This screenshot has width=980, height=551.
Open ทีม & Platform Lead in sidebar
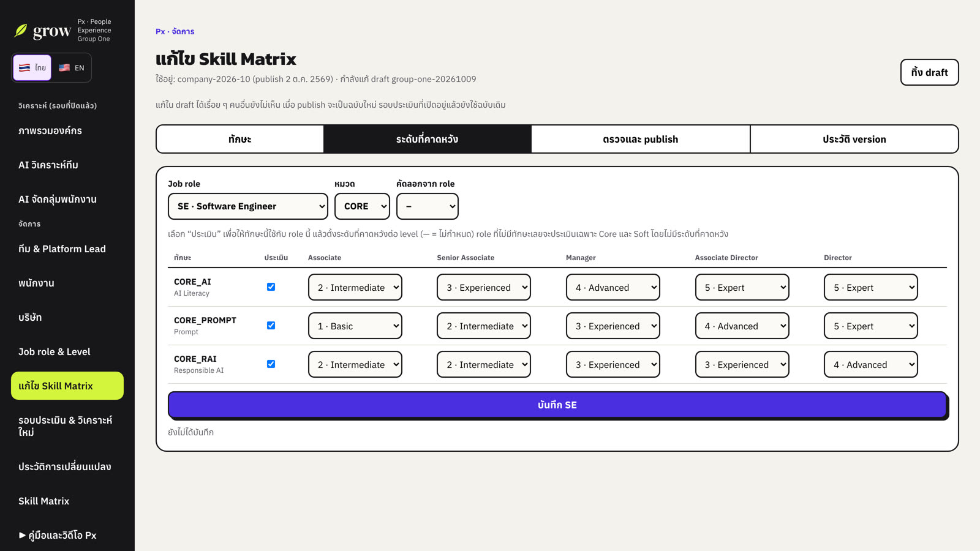pyautogui.click(x=67, y=249)
